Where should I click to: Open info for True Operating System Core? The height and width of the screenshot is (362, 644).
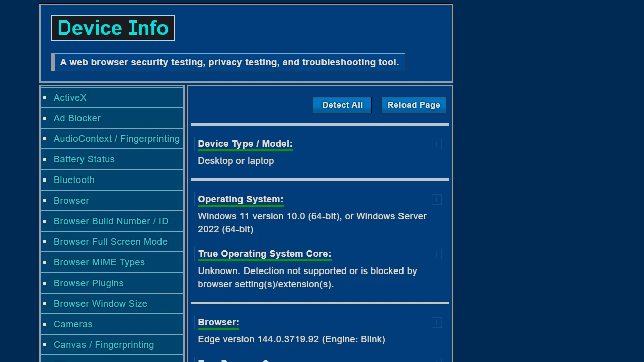pyautogui.click(x=436, y=254)
